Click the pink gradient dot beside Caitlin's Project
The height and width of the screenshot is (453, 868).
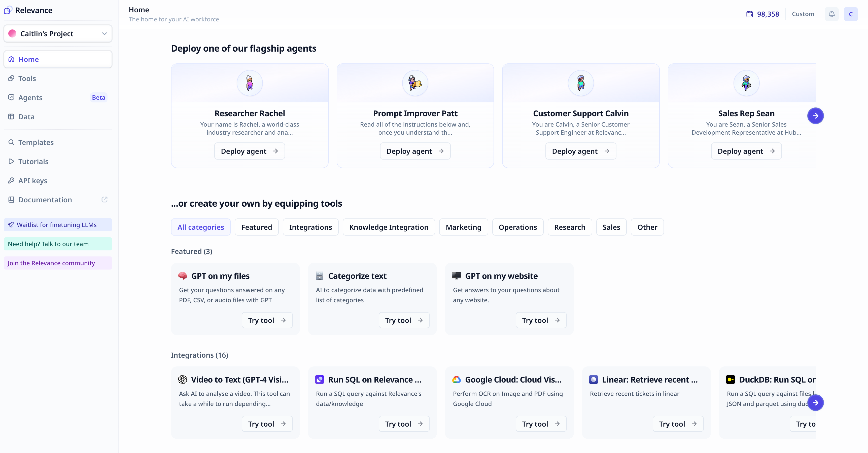coord(12,33)
